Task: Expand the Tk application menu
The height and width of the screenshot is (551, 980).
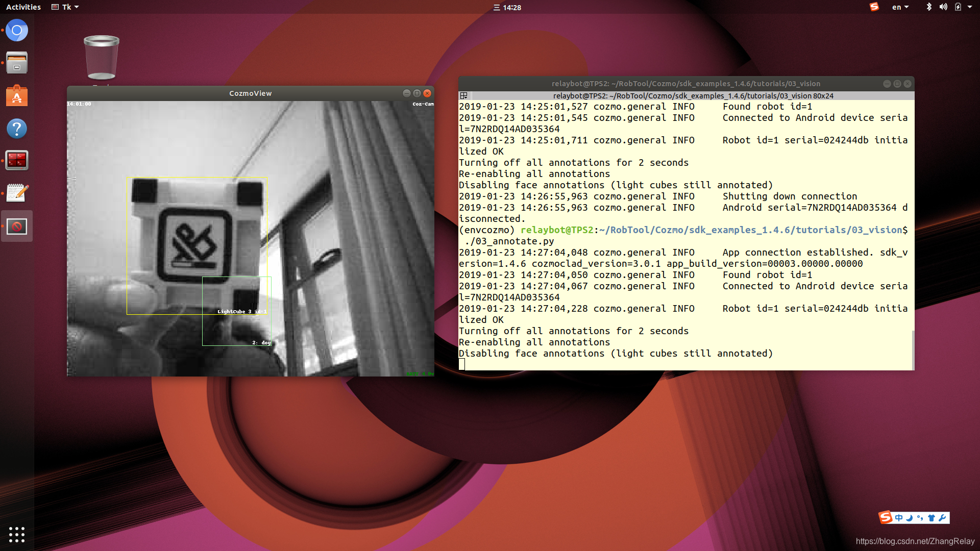Action: tap(66, 7)
